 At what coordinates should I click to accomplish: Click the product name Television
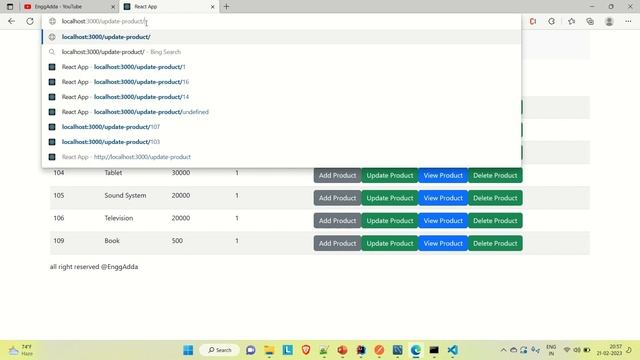pyautogui.click(x=118, y=218)
